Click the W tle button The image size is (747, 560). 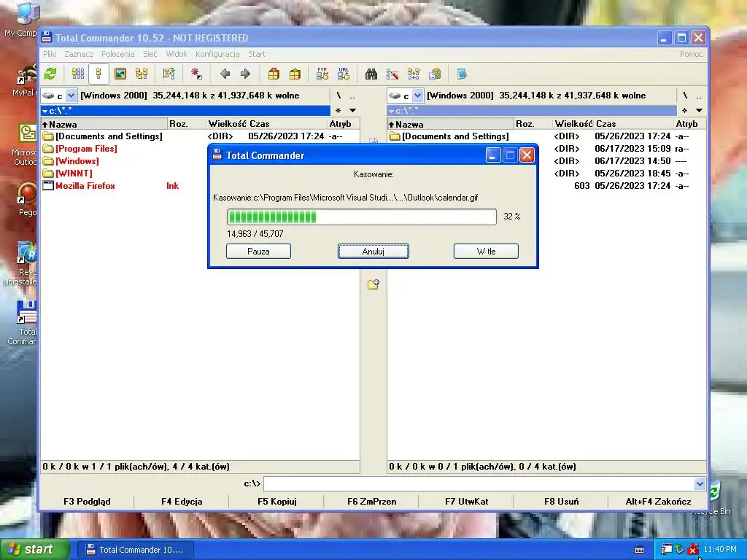point(486,252)
